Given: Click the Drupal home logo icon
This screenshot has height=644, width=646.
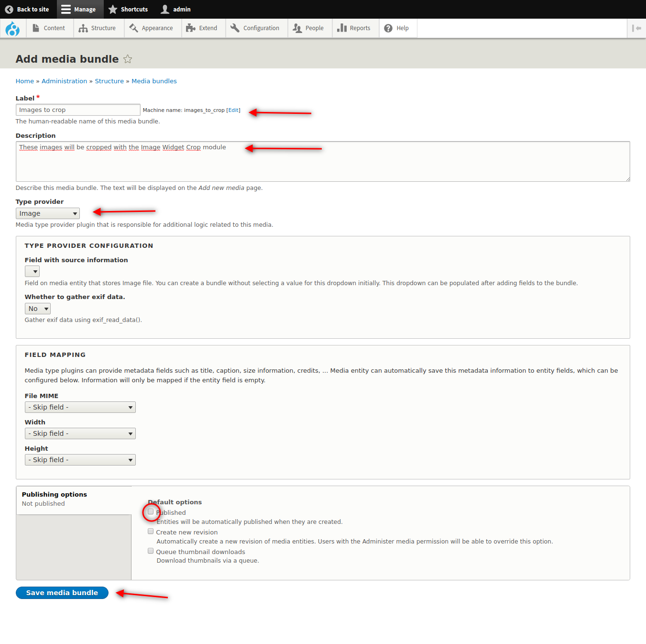Looking at the screenshot, I should [x=12, y=29].
